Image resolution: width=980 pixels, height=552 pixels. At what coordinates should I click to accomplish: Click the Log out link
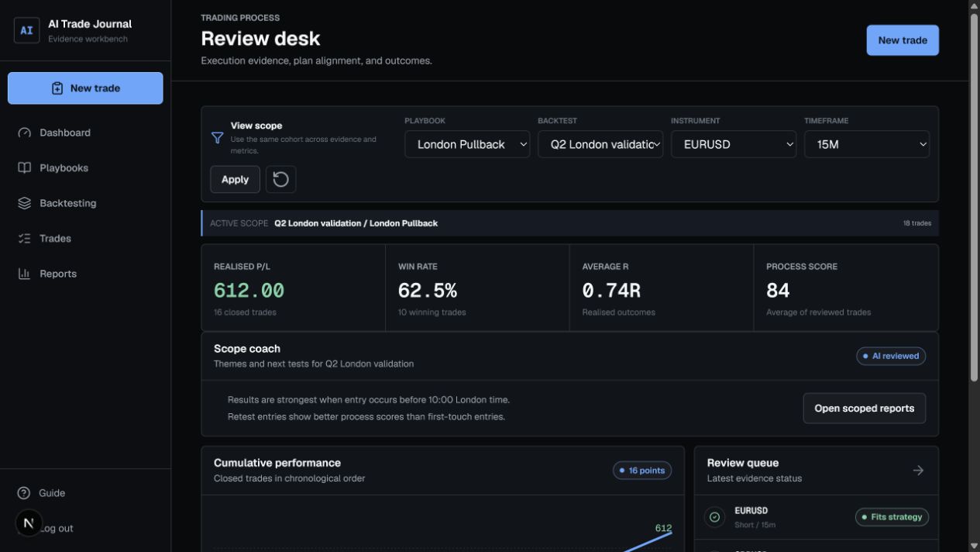point(57,529)
